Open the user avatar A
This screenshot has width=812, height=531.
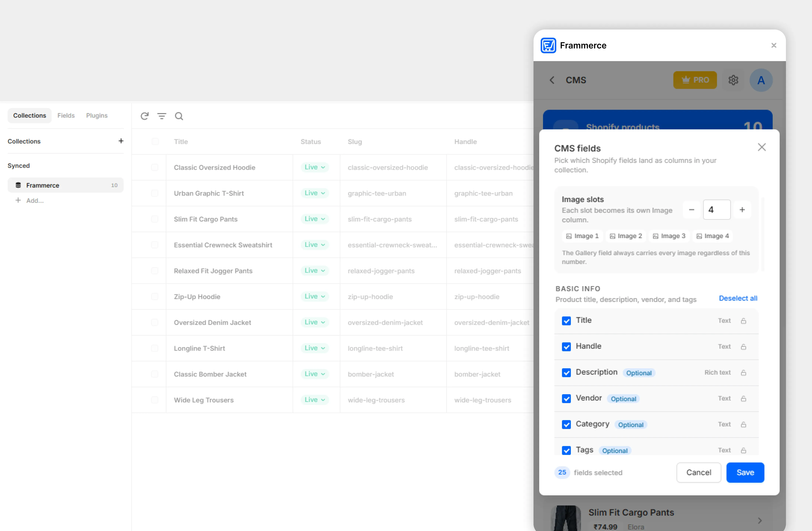[x=761, y=80]
